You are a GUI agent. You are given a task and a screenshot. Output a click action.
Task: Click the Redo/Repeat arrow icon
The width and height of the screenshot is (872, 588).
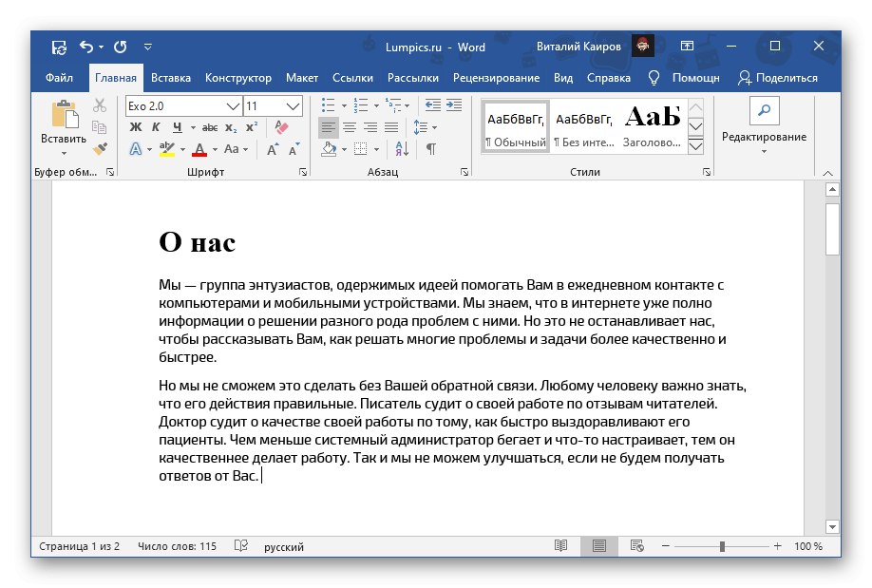tap(120, 47)
